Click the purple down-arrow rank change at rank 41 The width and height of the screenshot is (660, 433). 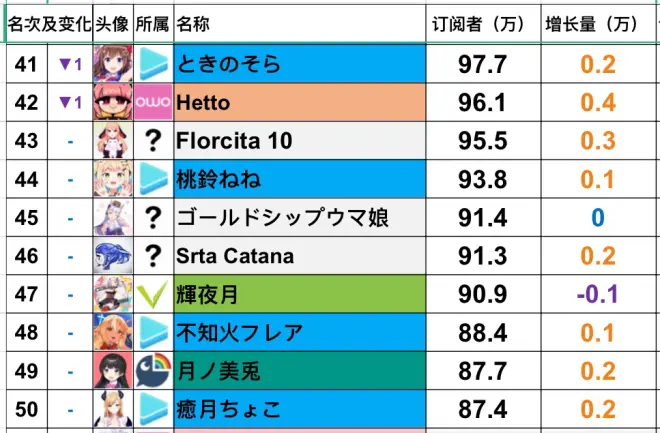pyautogui.click(x=70, y=65)
